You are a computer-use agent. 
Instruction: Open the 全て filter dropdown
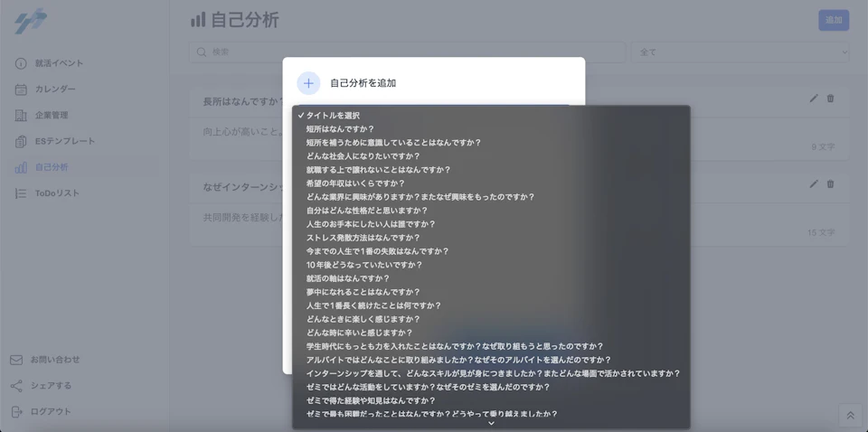coord(741,52)
